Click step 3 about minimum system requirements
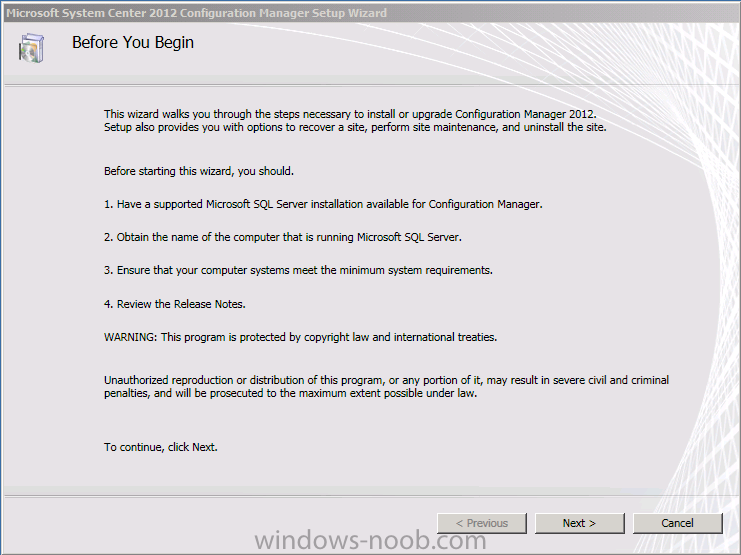741x555 pixels. pos(298,270)
